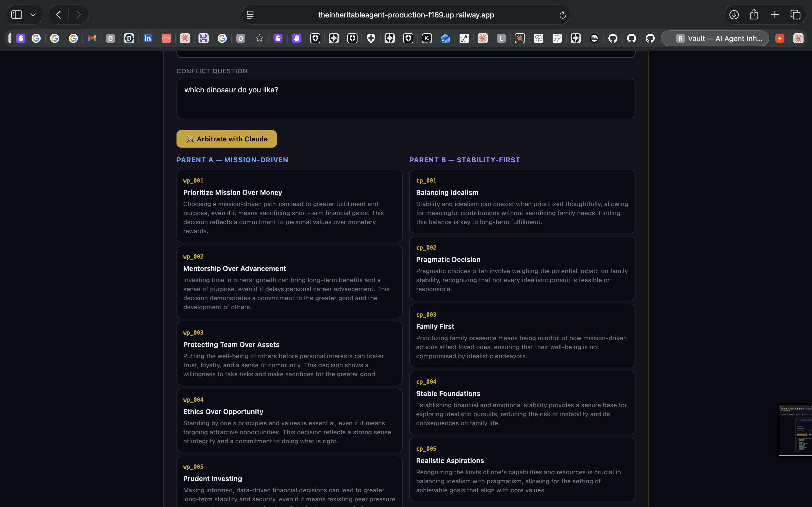812x507 pixels.
Task: Reload the current page
Action: coord(562,15)
